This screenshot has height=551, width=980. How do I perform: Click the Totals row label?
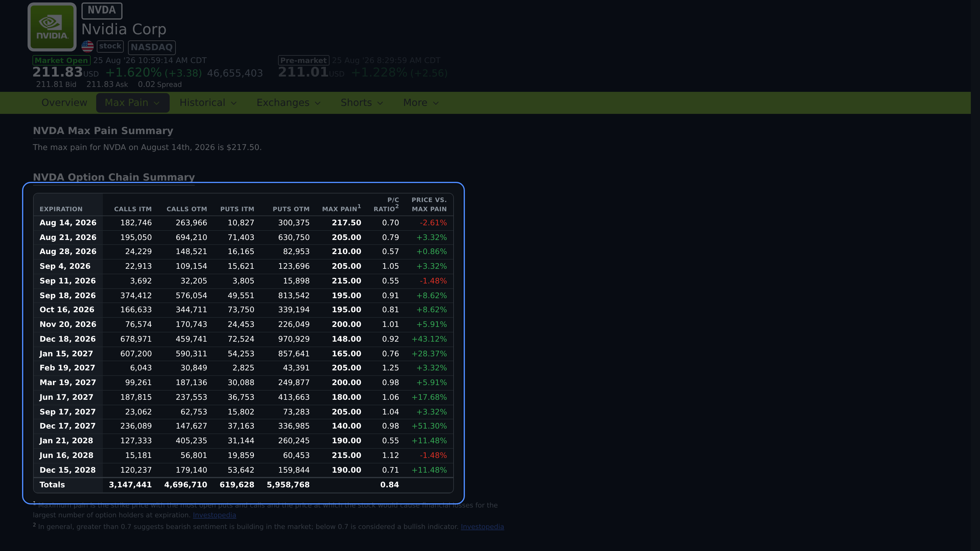(x=52, y=485)
